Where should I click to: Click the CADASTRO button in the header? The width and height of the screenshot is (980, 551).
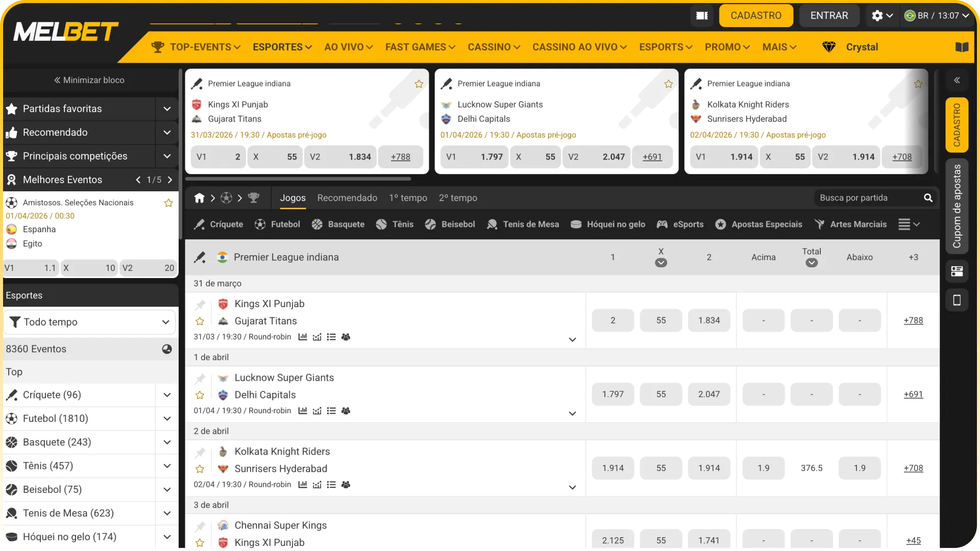click(x=756, y=16)
